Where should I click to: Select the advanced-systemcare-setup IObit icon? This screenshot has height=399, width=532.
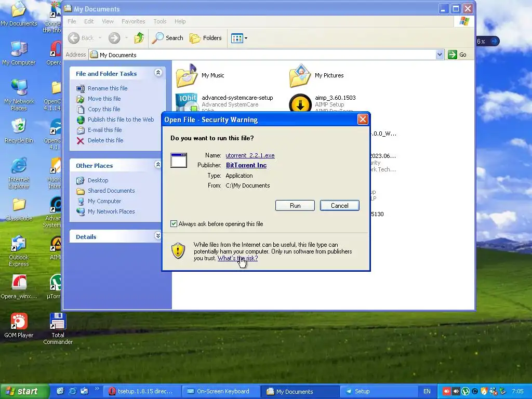[x=187, y=102]
